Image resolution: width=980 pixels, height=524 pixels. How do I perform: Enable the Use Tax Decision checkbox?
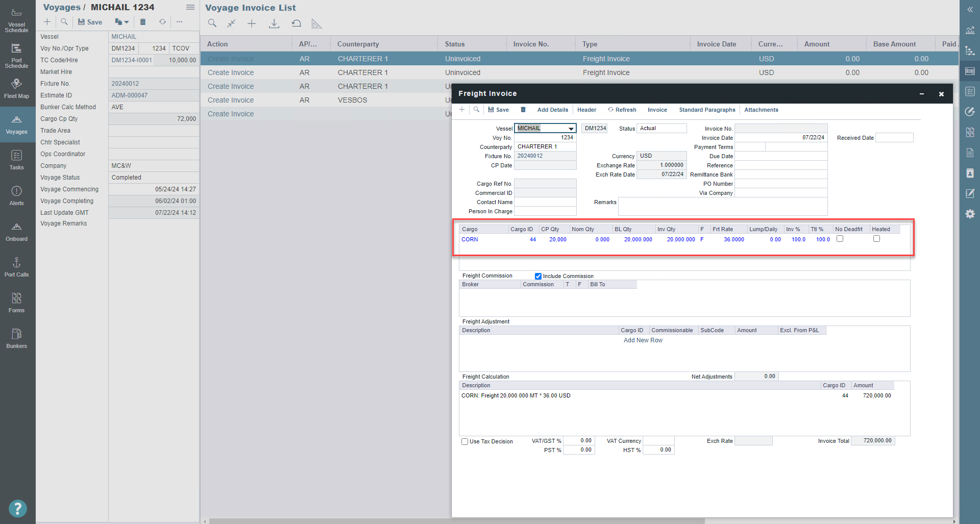pyautogui.click(x=464, y=441)
